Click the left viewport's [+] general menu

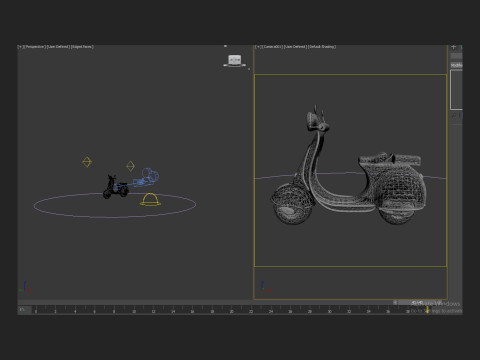point(20,47)
